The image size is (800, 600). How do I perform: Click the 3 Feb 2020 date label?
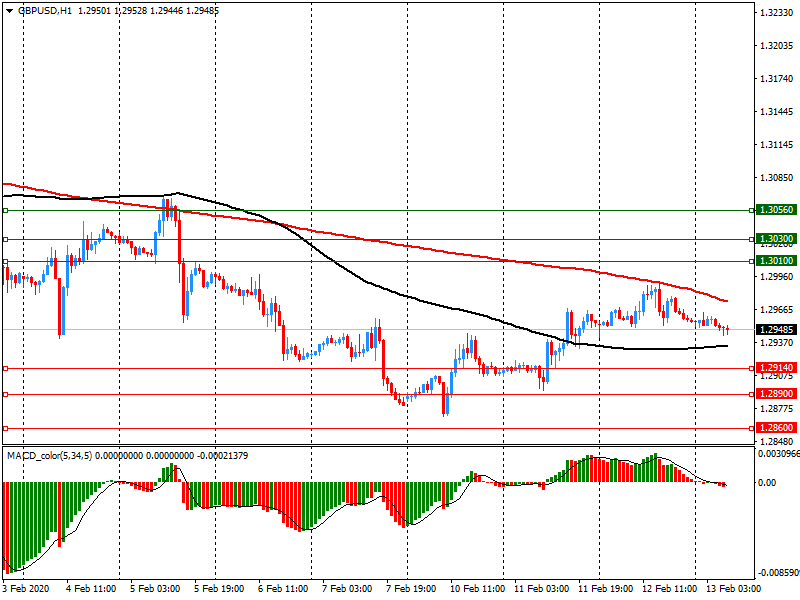click(26, 589)
